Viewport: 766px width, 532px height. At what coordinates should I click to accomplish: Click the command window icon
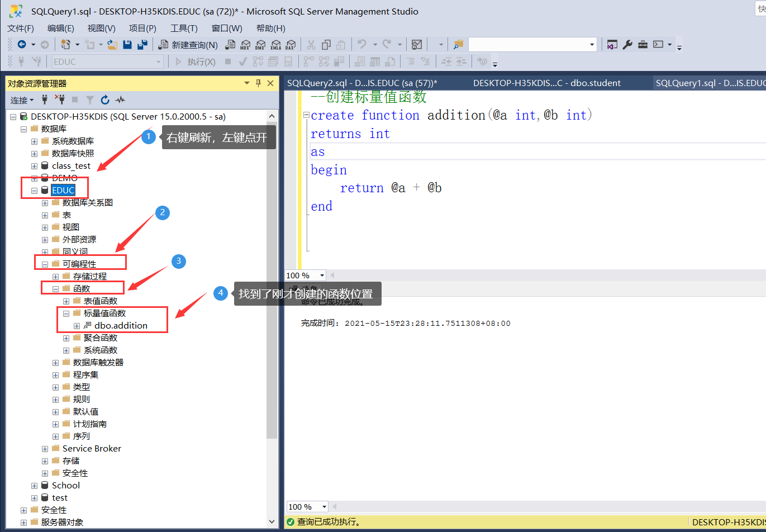(x=658, y=45)
